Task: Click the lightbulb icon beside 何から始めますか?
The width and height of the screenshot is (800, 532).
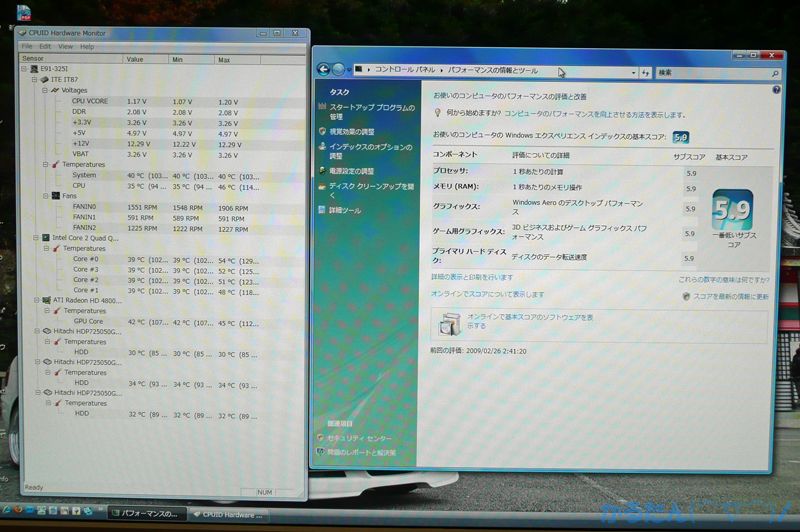Action: [x=437, y=112]
